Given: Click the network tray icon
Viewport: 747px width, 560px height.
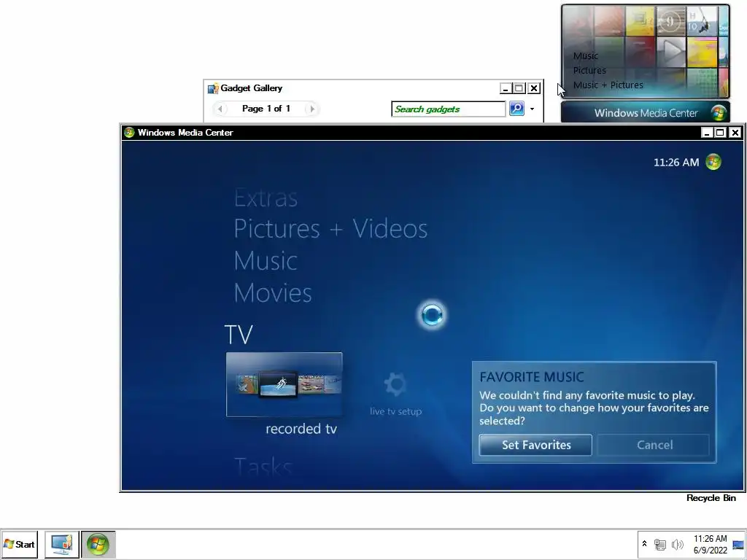Looking at the screenshot, I should (659, 544).
